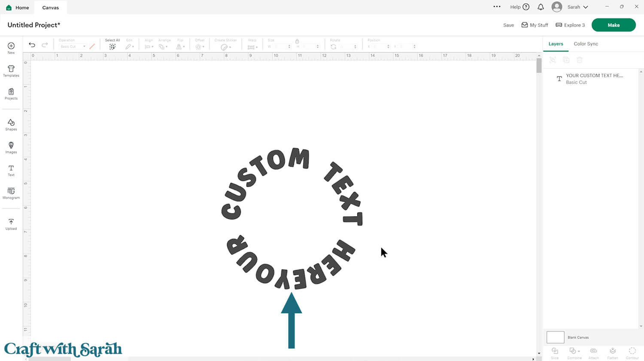The image size is (644, 361).
Task: Click the Save button
Action: [x=508, y=25]
